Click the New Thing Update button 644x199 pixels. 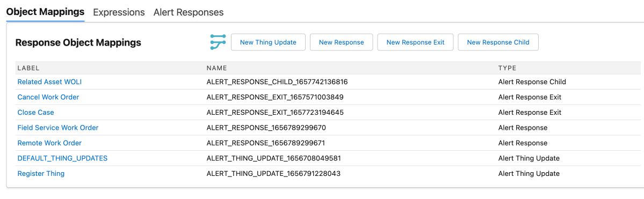pos(268,42)
